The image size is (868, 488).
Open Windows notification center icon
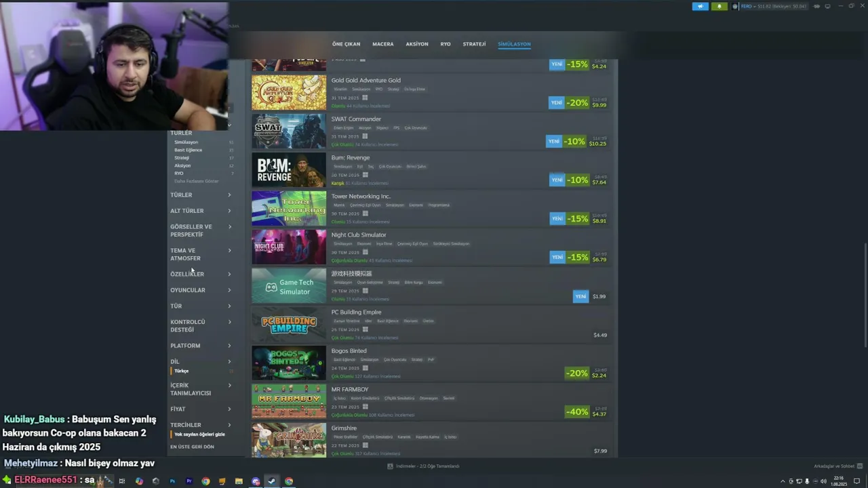coord(856,481)
